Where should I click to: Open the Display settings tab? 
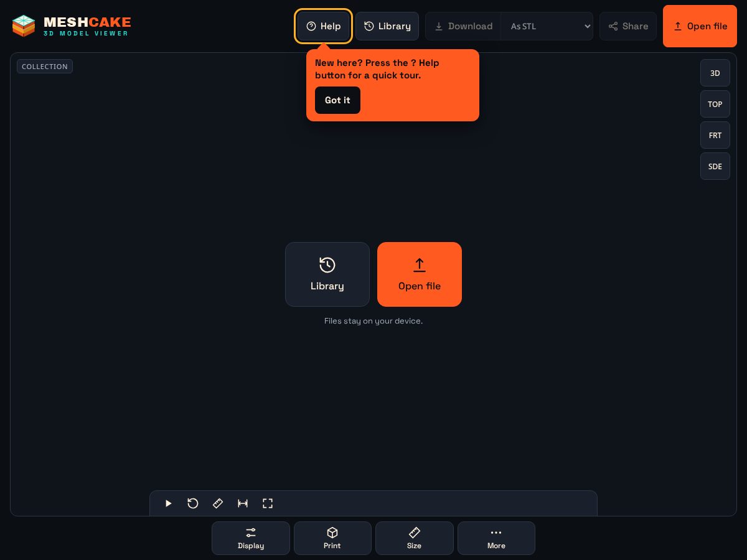pos(251,538)
